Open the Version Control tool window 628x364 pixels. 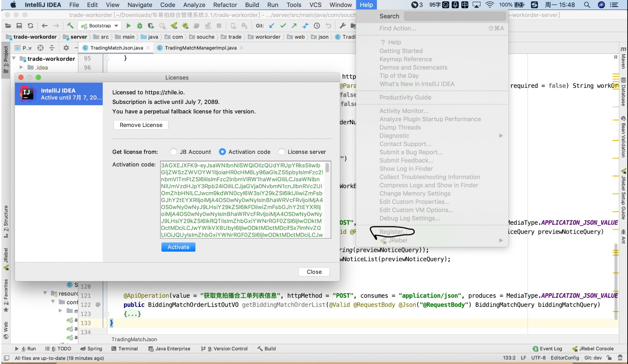224,349
